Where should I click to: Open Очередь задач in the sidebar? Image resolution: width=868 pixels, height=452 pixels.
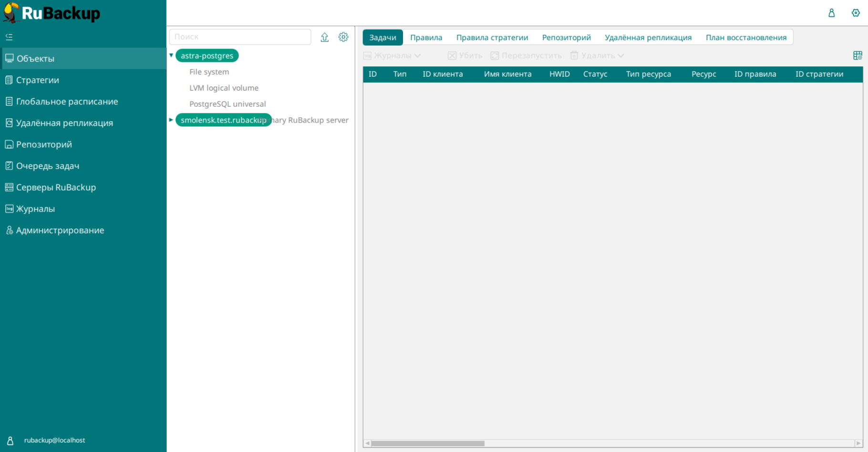click(48, 166)
